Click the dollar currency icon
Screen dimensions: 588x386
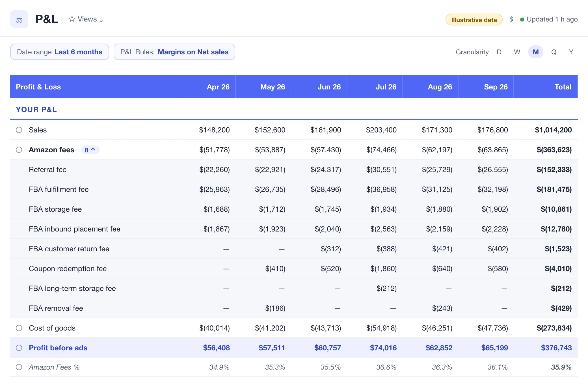pos(511,19)
